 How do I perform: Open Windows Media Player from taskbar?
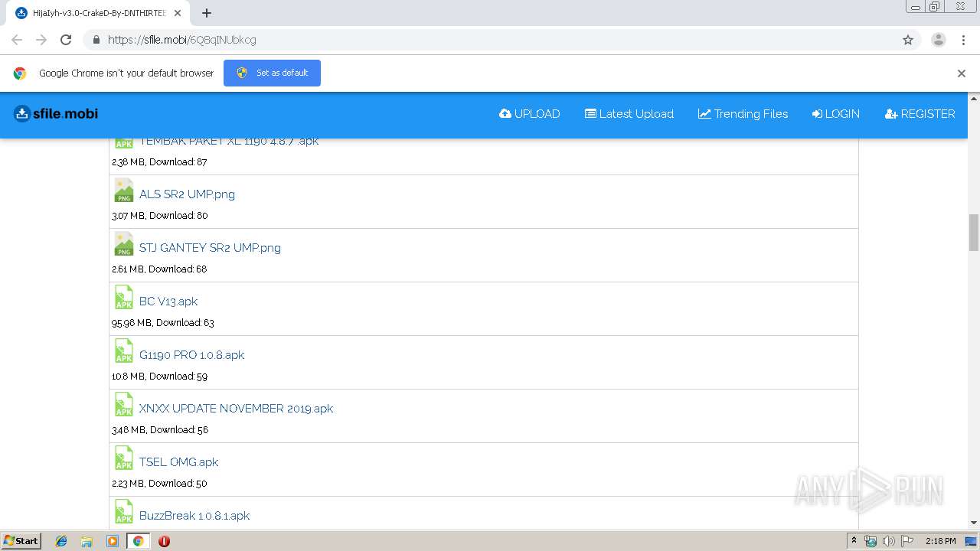[113, 541]
